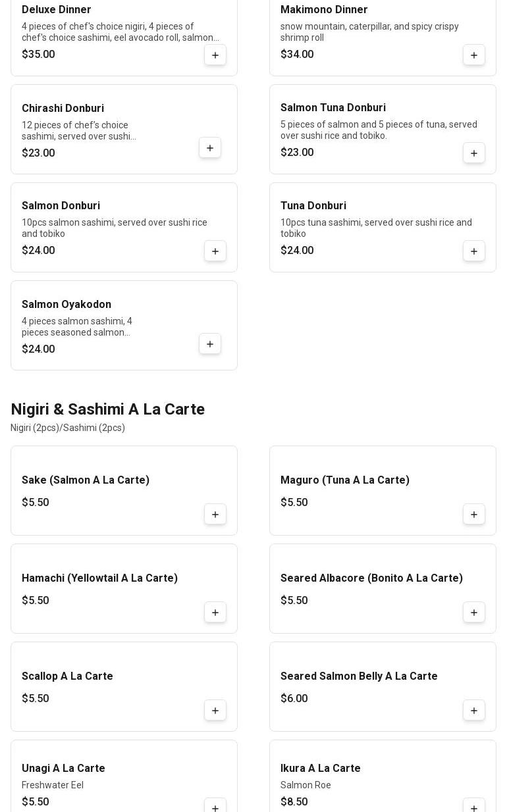Add Maguro Tuna A La Carte
Screen dimensions: 507x812
coord(474,515)
